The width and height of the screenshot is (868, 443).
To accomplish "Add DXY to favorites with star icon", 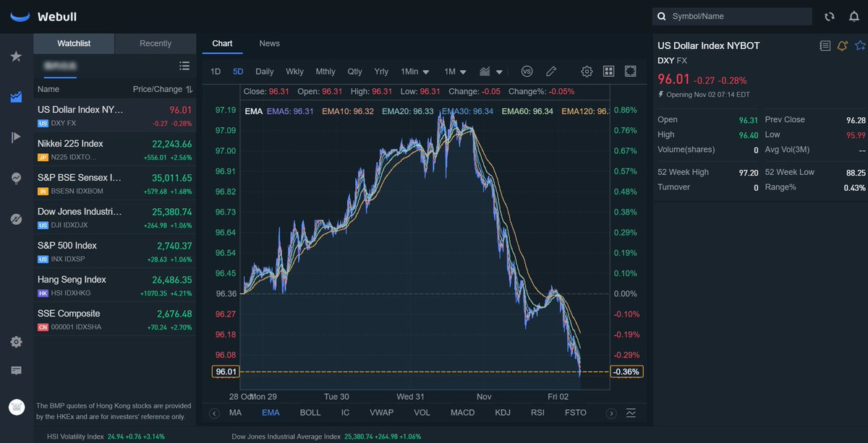I will (x=860, y=46).
